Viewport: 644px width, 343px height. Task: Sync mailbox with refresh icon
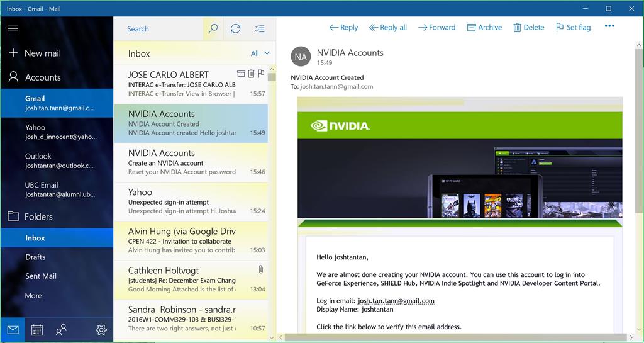[x=235, y=28]
